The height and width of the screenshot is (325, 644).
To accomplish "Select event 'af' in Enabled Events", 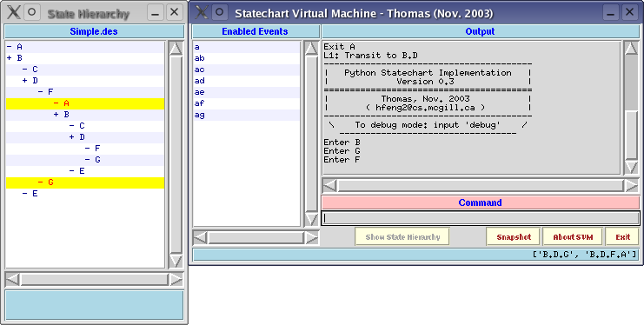I will click(x=247, y=103).
